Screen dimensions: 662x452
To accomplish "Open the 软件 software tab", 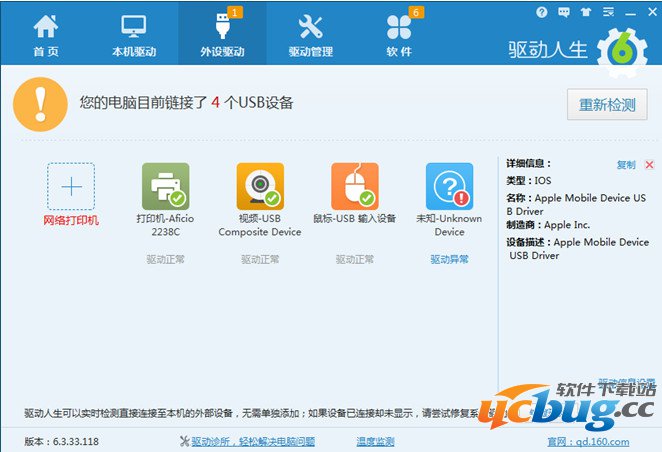I will point(399,34).
